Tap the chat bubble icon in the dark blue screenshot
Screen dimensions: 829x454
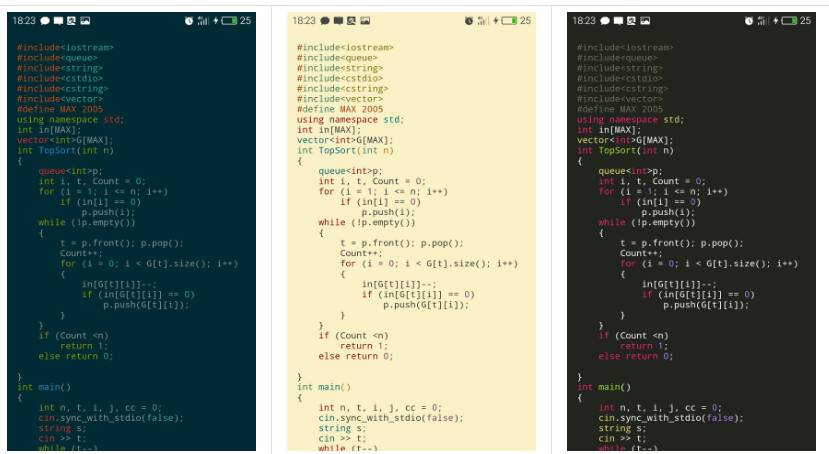46,20
